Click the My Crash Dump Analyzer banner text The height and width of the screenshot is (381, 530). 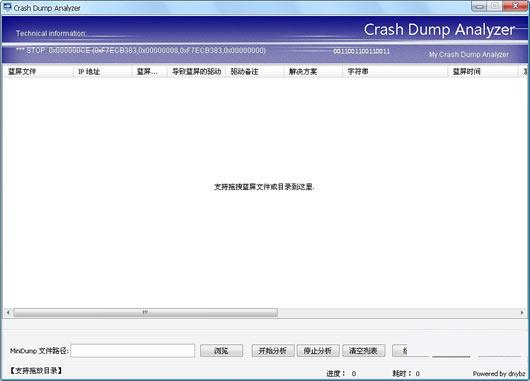pos(468,54)
